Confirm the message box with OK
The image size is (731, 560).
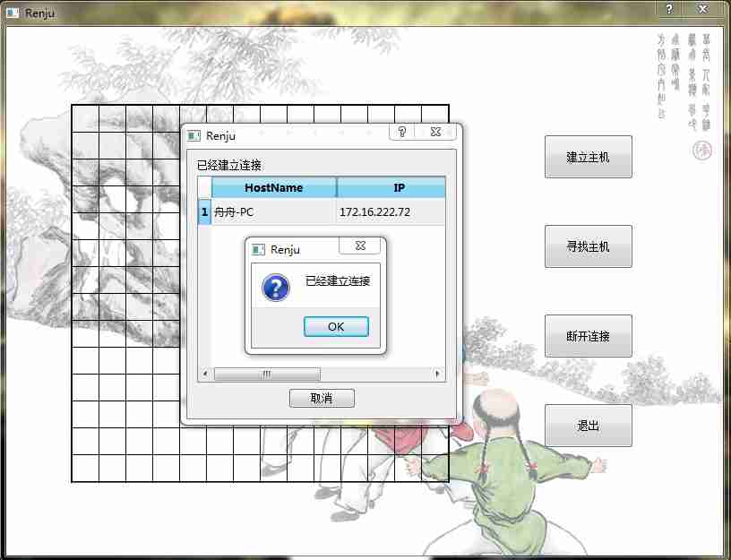[336, 326]
